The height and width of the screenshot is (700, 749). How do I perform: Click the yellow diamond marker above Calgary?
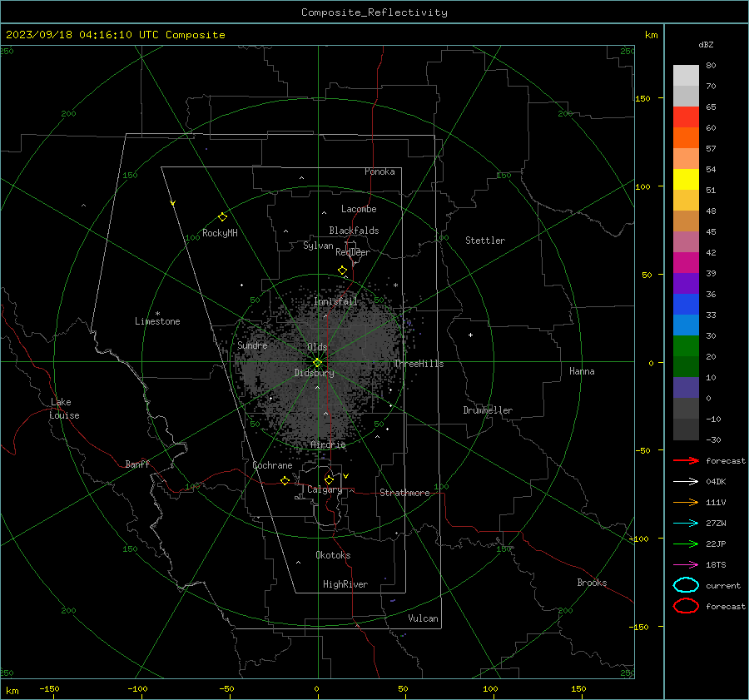point(329,479)
